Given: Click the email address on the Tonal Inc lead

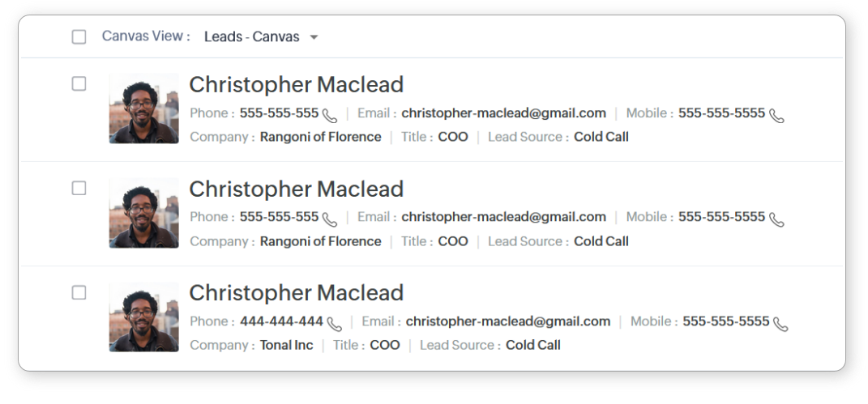Looking at the screenshot, I should click(507, 321).
